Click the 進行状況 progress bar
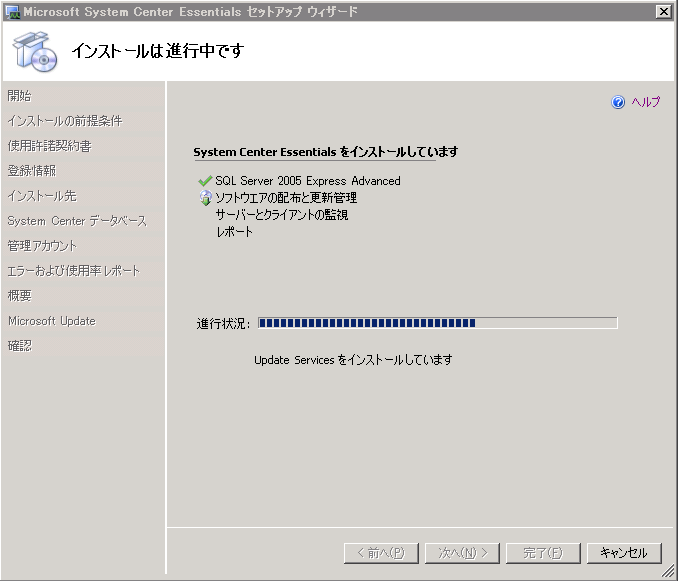 (x=438, y=323)
